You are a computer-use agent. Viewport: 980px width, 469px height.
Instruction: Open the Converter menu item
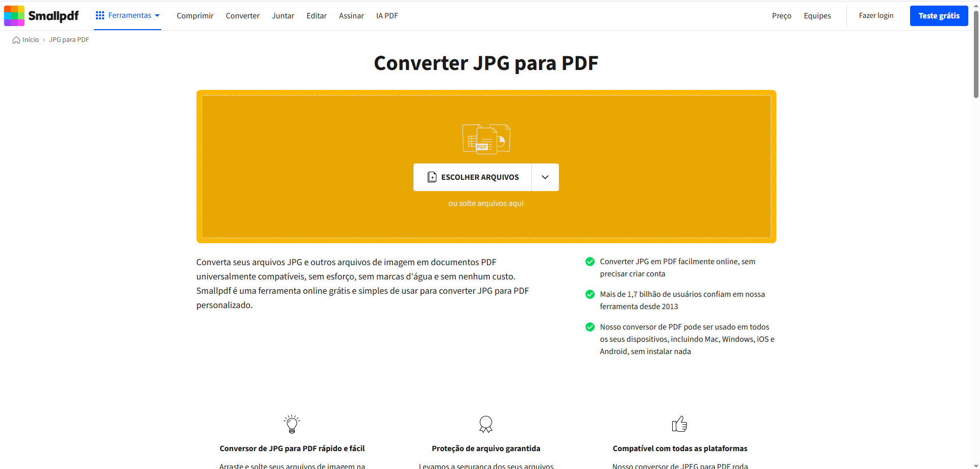pos(242,16)
